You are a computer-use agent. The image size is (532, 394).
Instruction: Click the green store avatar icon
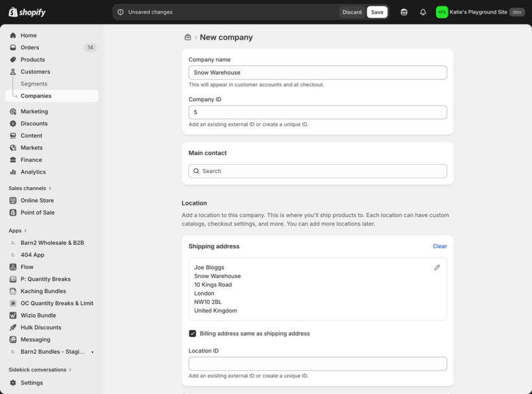(442, 12)
